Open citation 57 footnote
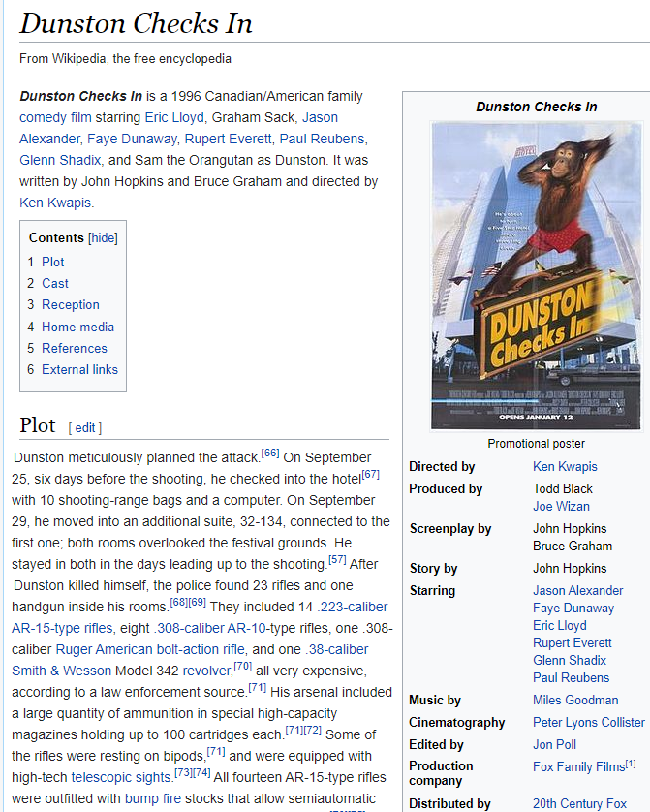 (x=337, y=560)
